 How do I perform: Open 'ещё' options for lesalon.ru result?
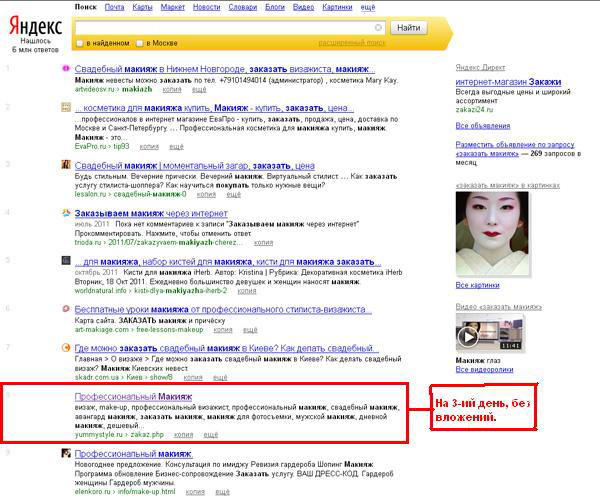(233, 194)
